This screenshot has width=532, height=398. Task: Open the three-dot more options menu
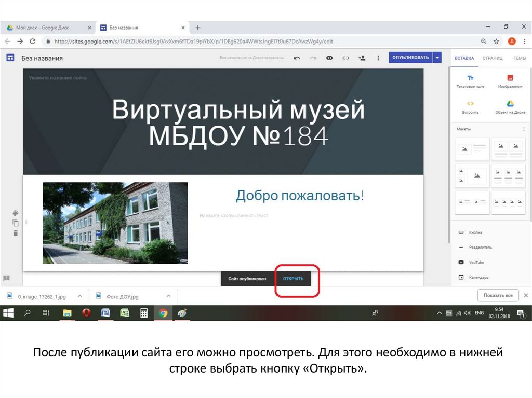(378, 58)
